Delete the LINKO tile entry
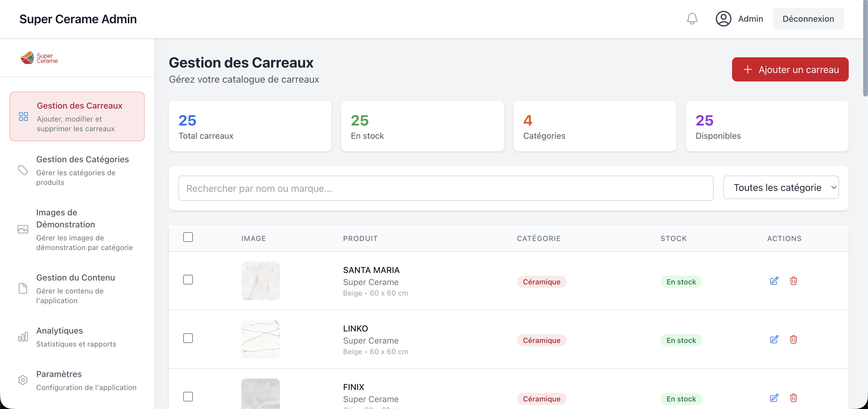Screen dimensions: 868x409 tap(793, 340)
